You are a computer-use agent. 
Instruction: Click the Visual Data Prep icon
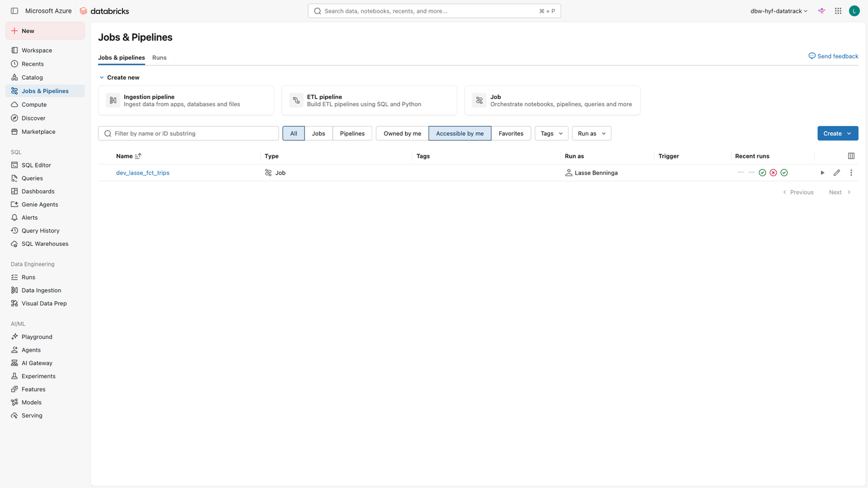(x=14, y=304)
